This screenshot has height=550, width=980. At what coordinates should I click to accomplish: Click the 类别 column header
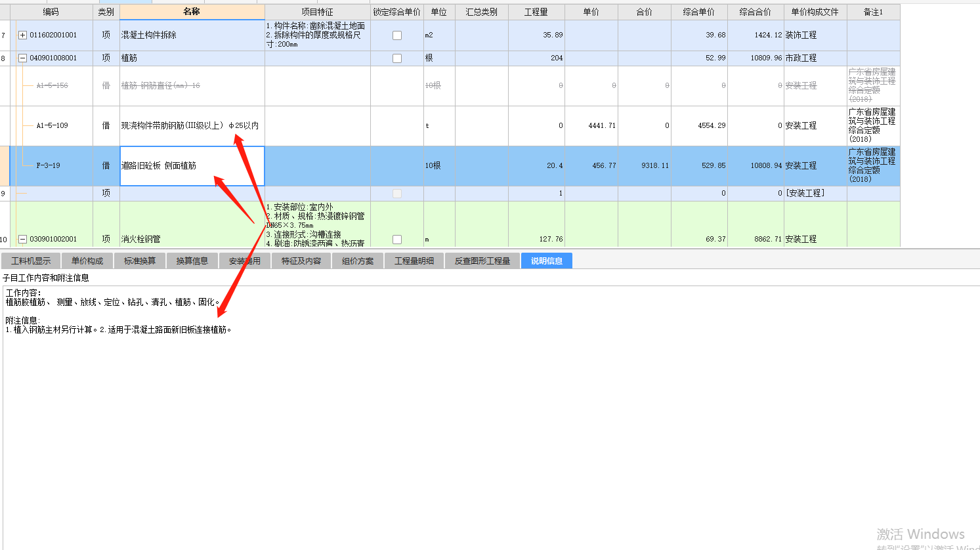click(x=106, y=12)
